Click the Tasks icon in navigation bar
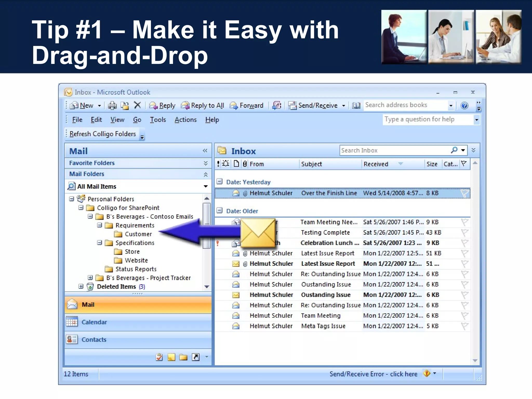This screenshot has width=532, height=399. click(x=159, y=357)
